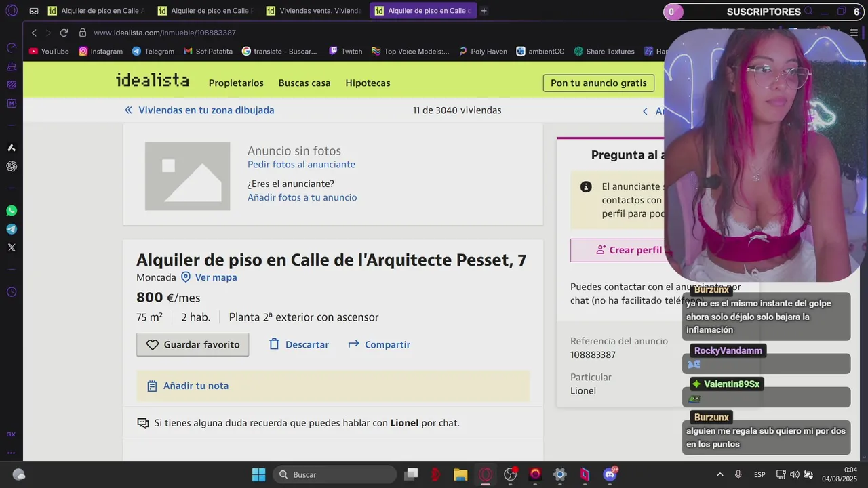868x488 pixels.
Task: Open the Buscas casa menu
Action: [304, 83]
